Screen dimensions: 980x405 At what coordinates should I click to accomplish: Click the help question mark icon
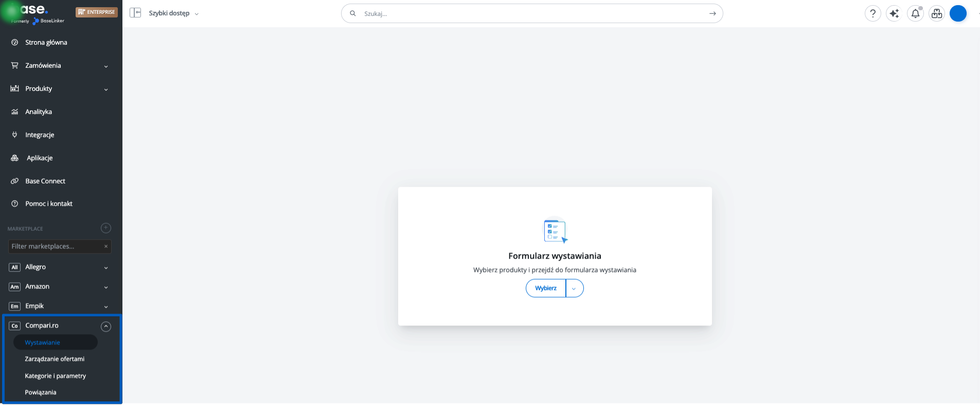[x=872, y=13]
